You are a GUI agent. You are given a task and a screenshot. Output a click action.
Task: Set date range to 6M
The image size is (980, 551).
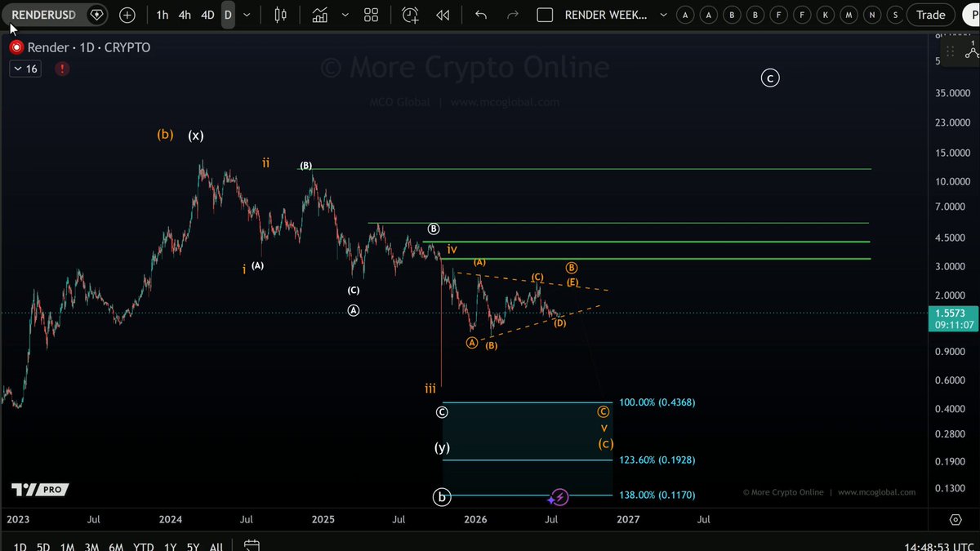click(116, 547)
